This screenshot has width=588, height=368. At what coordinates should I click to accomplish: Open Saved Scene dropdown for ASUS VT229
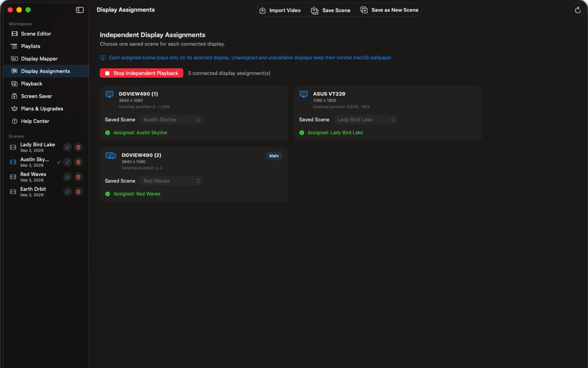coord(365,120)
